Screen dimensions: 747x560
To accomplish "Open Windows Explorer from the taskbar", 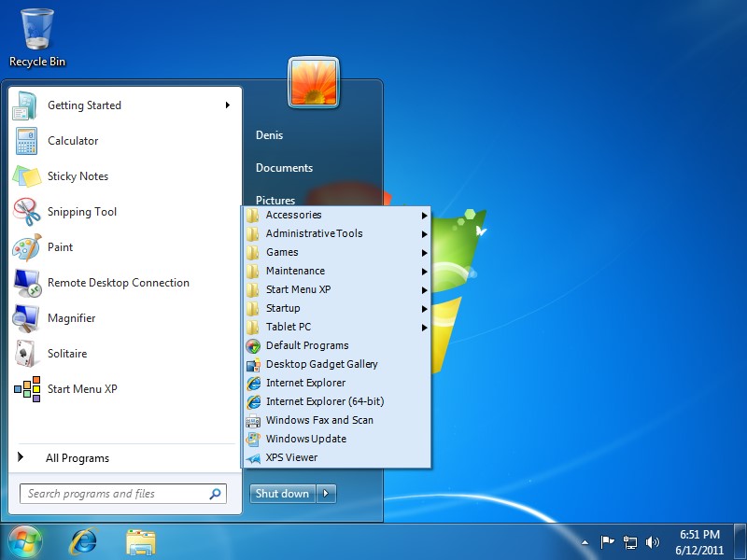I will tap(141, 542).
